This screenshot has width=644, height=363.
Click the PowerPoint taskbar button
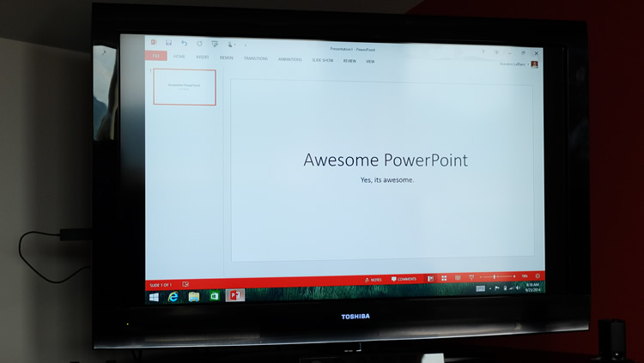click(x=235, y=295)
